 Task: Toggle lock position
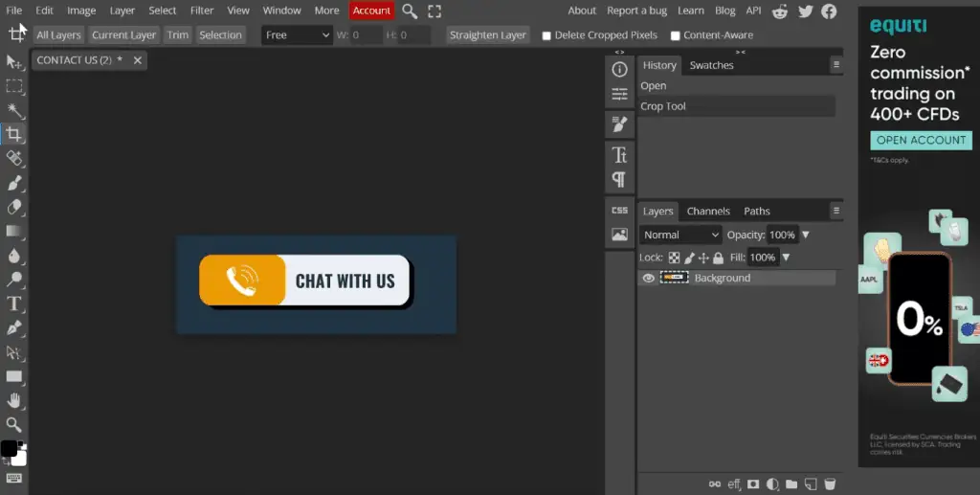click(703, 258)
